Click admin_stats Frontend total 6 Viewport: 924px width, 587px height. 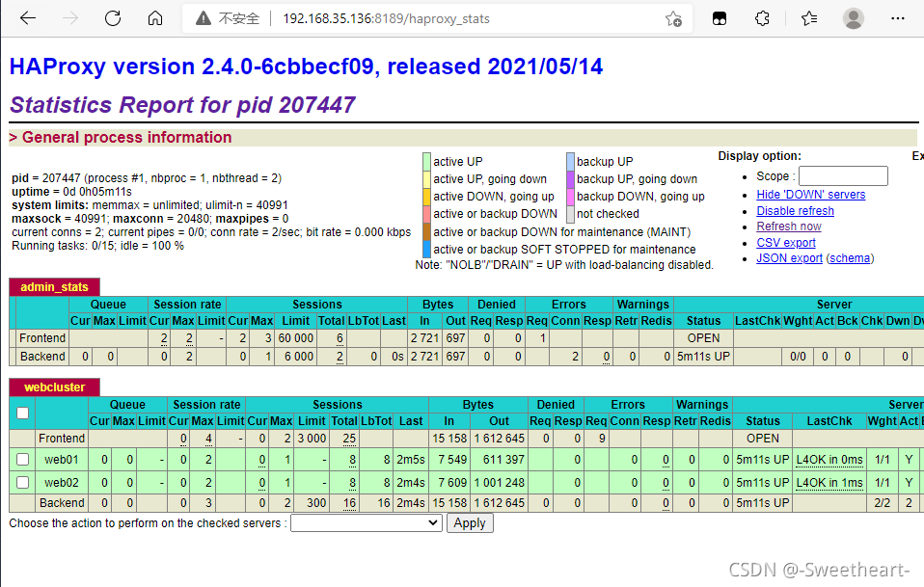point(340,338)
